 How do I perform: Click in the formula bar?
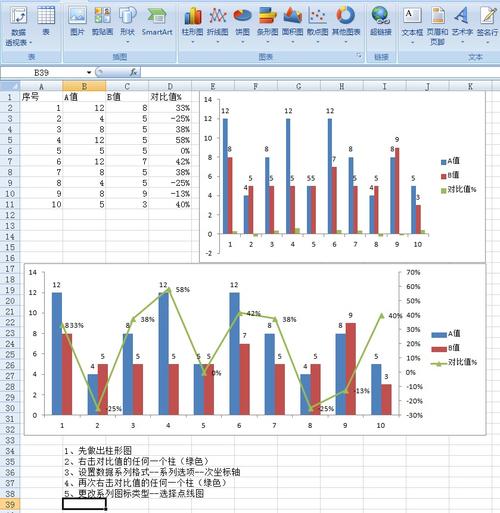pyautogui.click(x=320, y=72)
